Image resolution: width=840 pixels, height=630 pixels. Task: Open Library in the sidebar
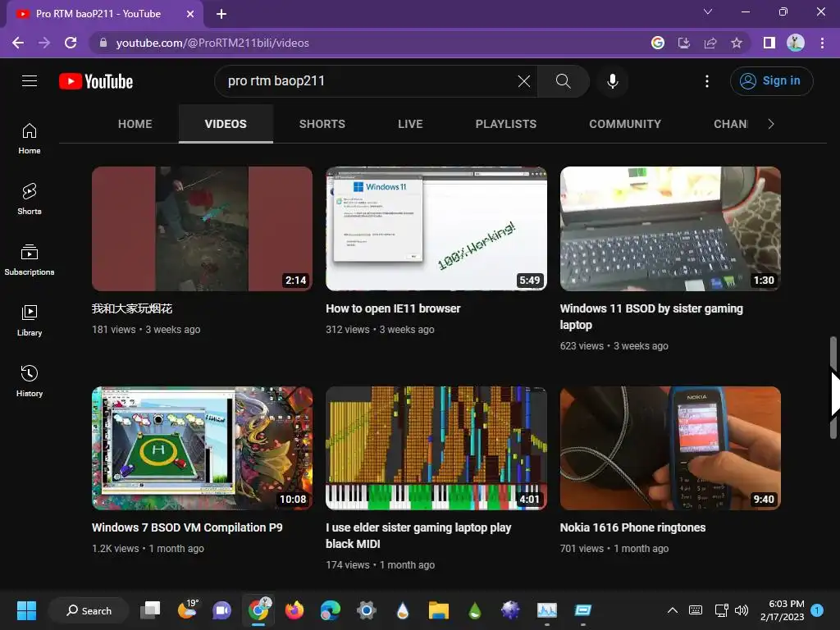coord(30,321)
